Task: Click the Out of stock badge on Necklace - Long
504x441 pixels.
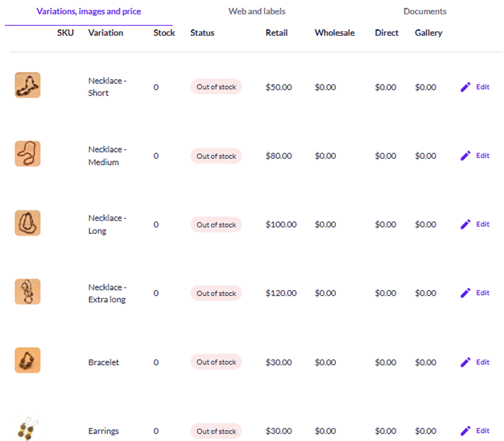Action: point(216,224)
